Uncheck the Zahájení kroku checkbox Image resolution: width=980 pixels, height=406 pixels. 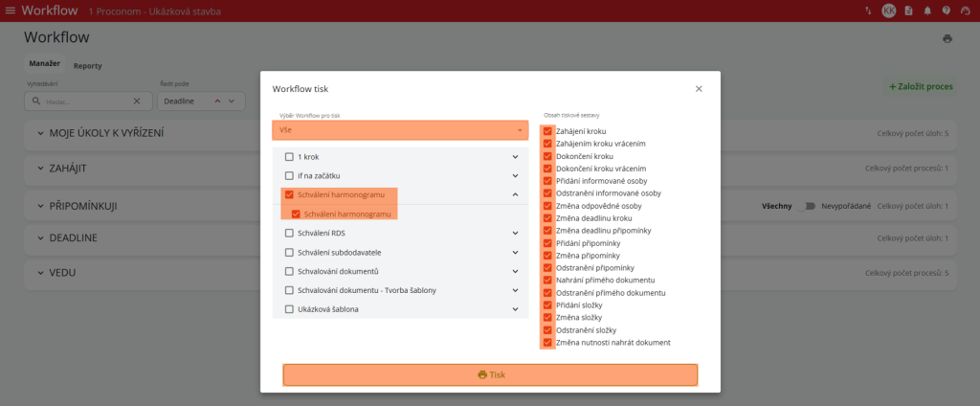point(547,131)
